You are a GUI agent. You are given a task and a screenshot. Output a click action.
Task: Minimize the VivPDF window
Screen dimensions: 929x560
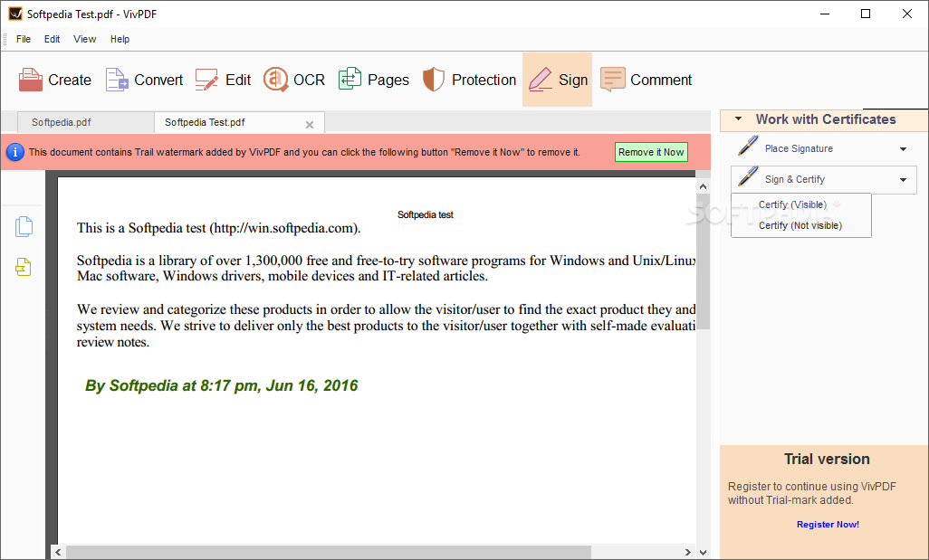(825, 14)
